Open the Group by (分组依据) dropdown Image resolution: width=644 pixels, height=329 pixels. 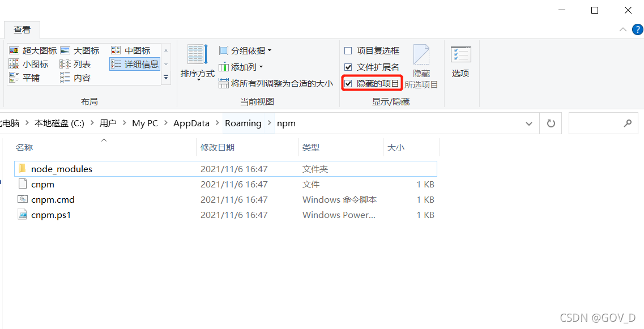coord(245,51)
